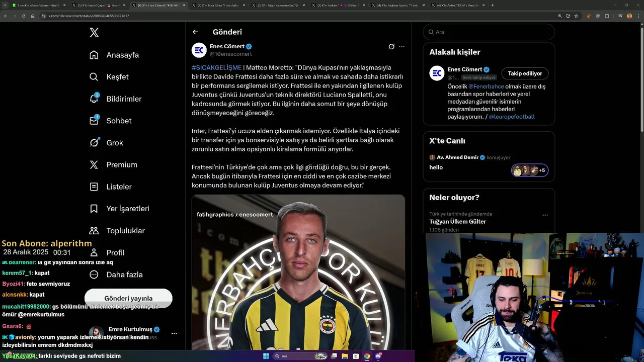Bookmark this page with the star icon

(576, 16)
